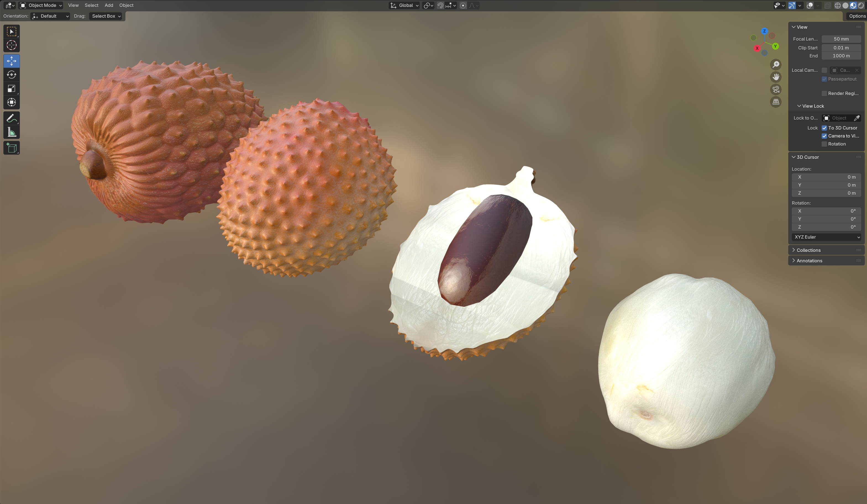The width and height of the screenshot is (867, 504).
Task: Switch orthographic/perspective with the grid icon
Action: (776, 102)
